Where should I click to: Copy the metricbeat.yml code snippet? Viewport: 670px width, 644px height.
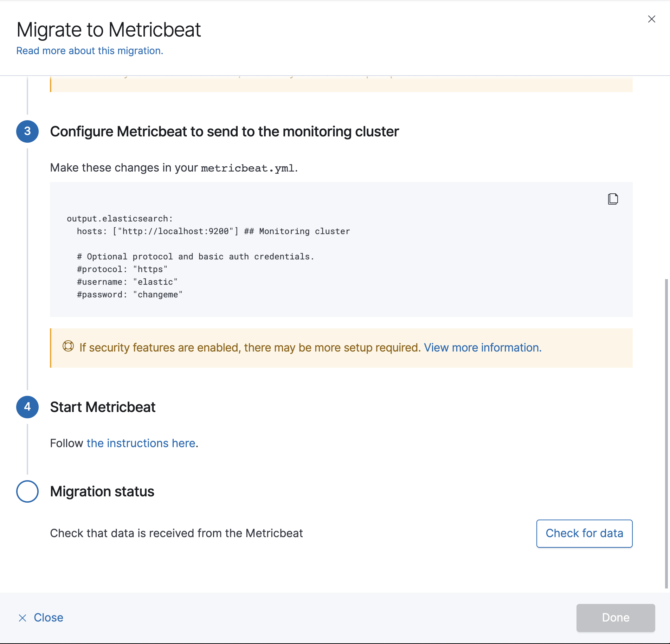[613, 199]
